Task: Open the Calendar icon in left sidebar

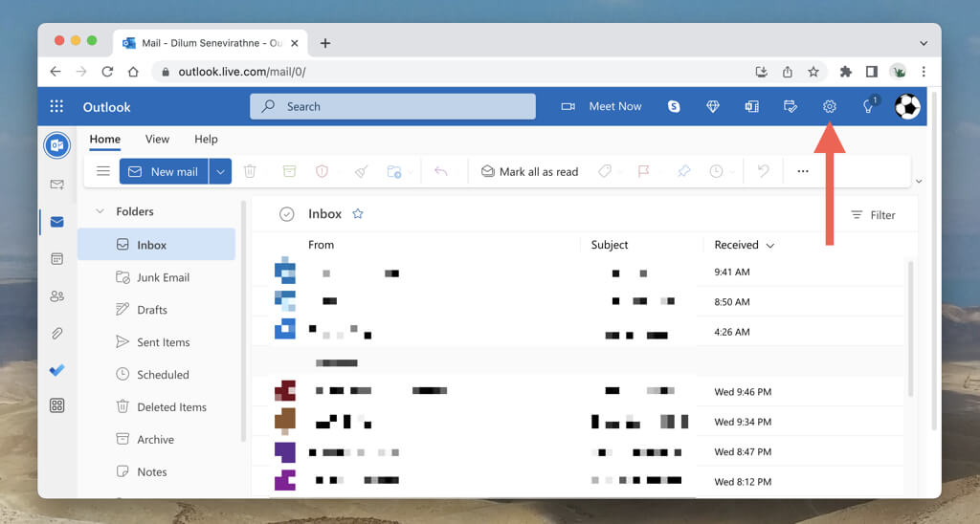Action: (56, 258)
